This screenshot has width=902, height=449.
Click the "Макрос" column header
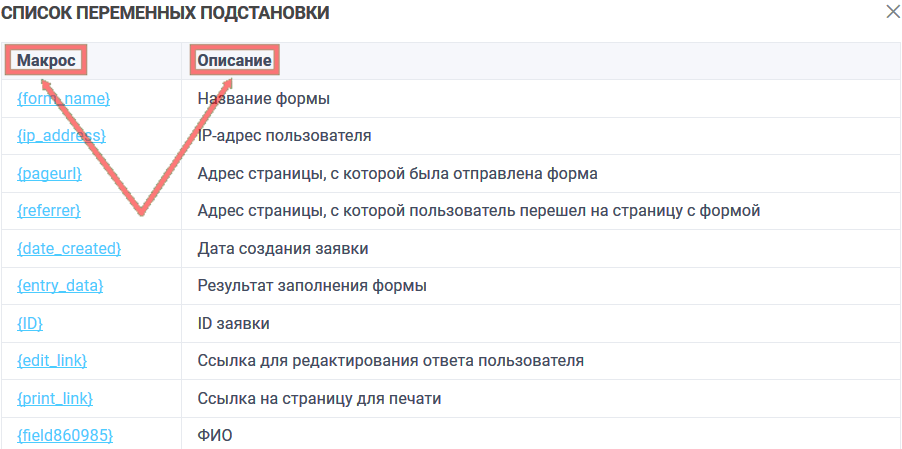(x=46, y=61)
